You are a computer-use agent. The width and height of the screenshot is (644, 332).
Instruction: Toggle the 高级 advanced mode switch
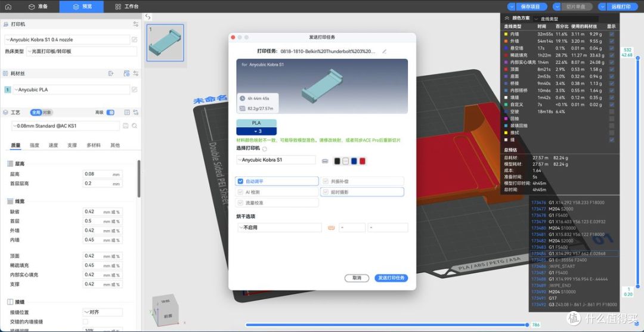point(110,113)
